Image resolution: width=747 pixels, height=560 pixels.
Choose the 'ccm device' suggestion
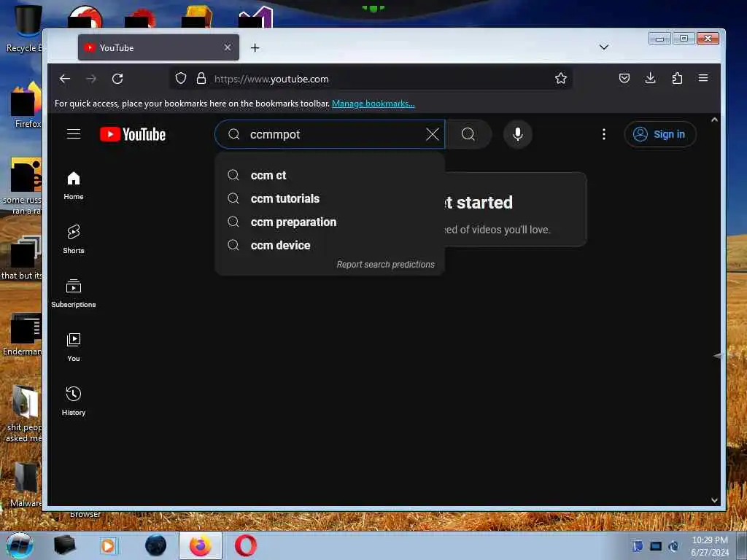(x=330, y=245)
